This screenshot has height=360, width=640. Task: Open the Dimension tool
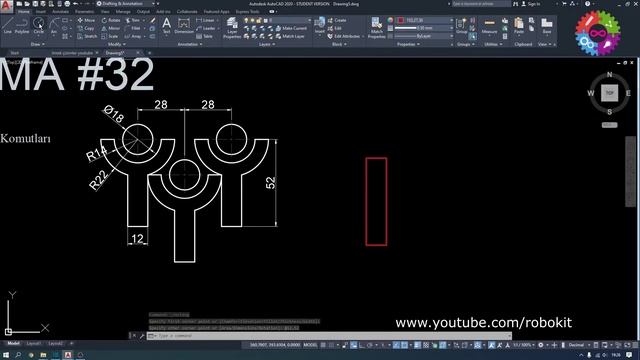coord(184,25)
